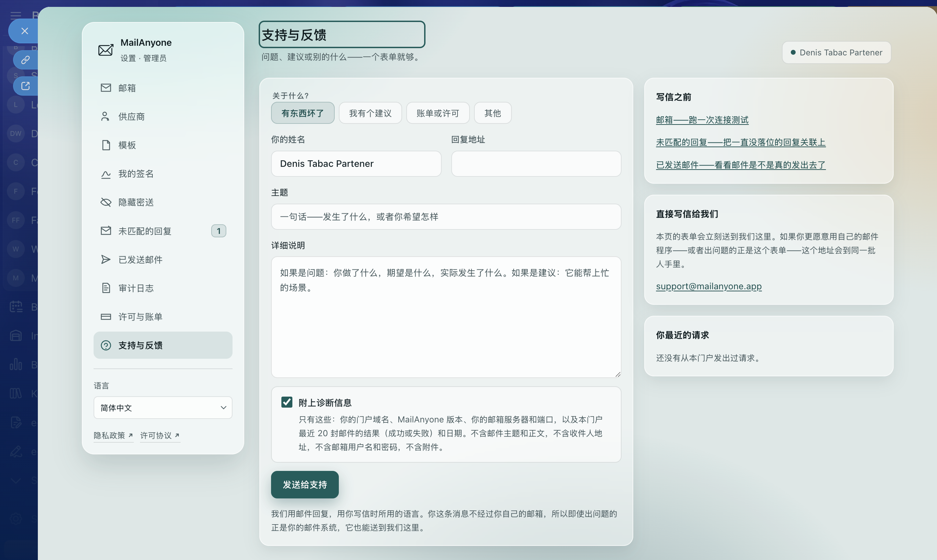Click the MailAnyone envelope logo
This screenshot has width=937, height=560.
pos(106,50)
